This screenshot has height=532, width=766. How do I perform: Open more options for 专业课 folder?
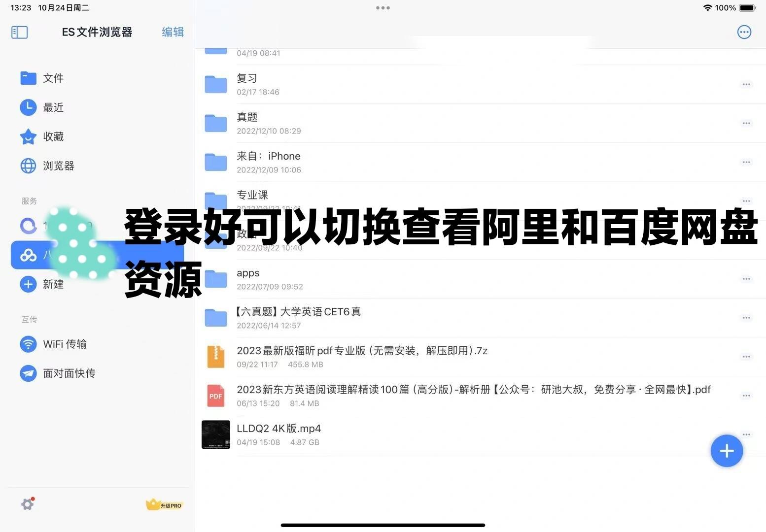[x=746, y=201]
